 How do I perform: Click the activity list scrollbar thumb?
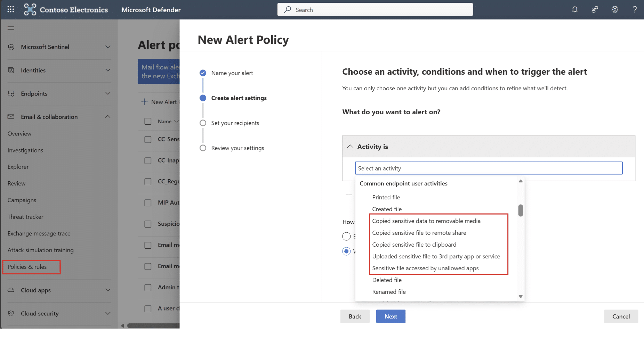(521, 210)
